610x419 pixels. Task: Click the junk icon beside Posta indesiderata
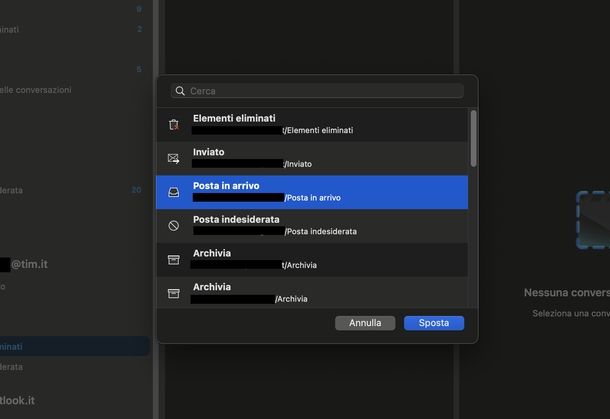pos(173,226)
